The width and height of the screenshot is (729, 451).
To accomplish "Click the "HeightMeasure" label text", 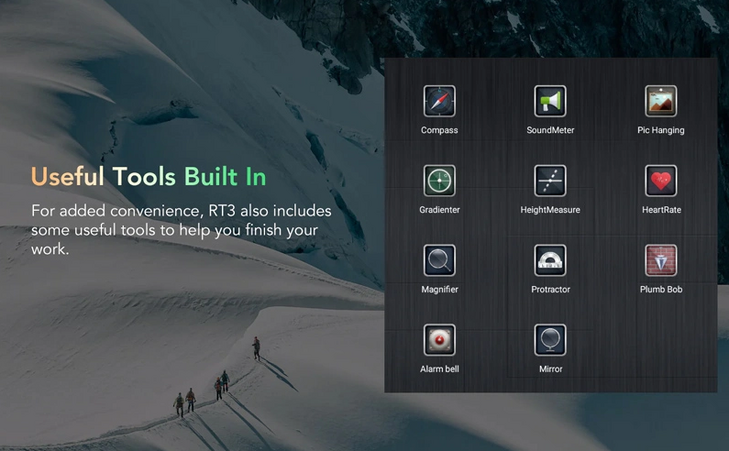I will coord(550,210).
